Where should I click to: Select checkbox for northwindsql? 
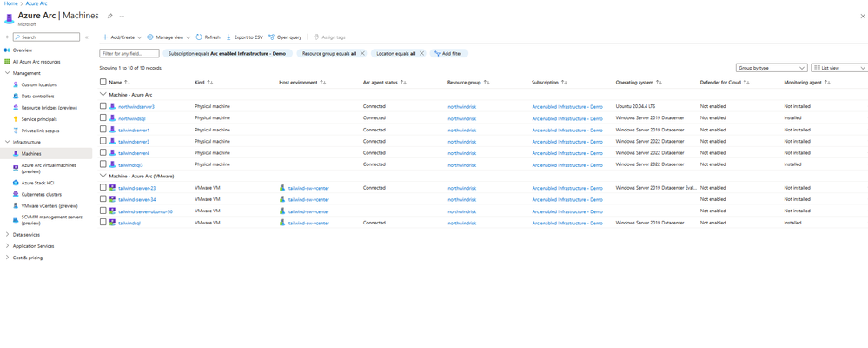coord(103,117)
